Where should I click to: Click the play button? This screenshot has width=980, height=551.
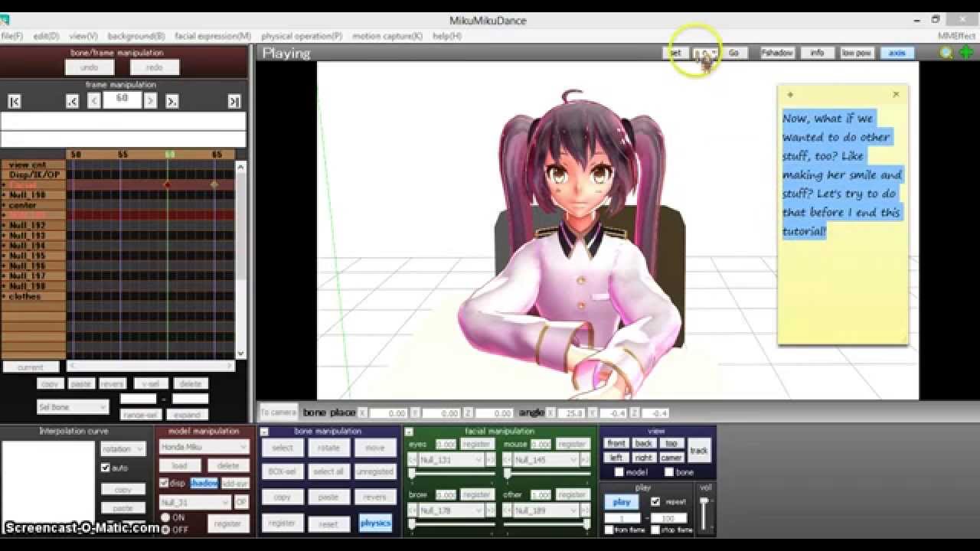point(622,502)
